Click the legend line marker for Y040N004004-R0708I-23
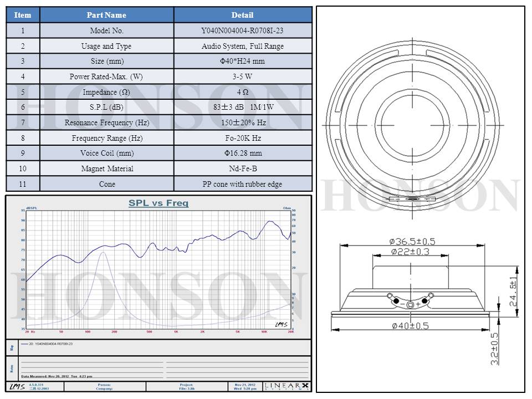 [24, 344]
